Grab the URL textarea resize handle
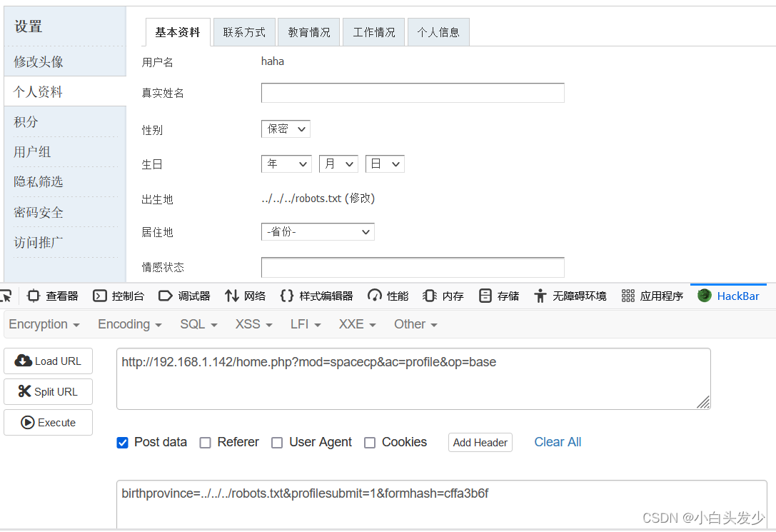The width and height of the screenshot is (776, 532). coord(704,403)
